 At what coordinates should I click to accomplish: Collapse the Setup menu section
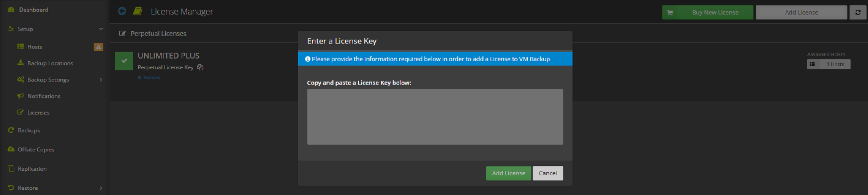coord(101,29)
